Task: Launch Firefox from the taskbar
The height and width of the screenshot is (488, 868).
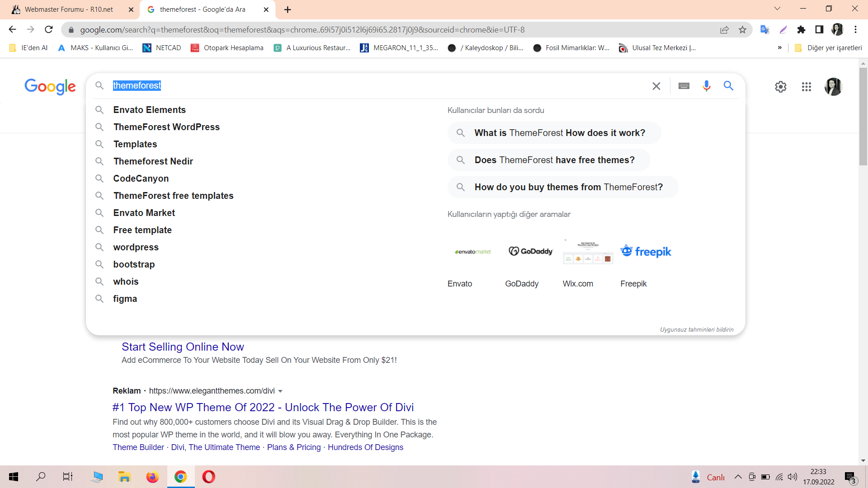Action: pyautogui.click(x=152, y=477)
